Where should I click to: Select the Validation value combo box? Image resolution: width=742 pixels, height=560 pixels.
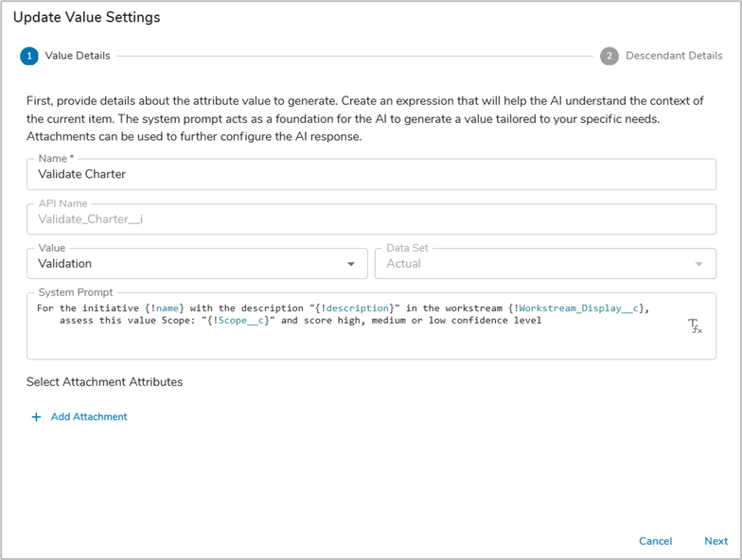[x=189, y=264]
